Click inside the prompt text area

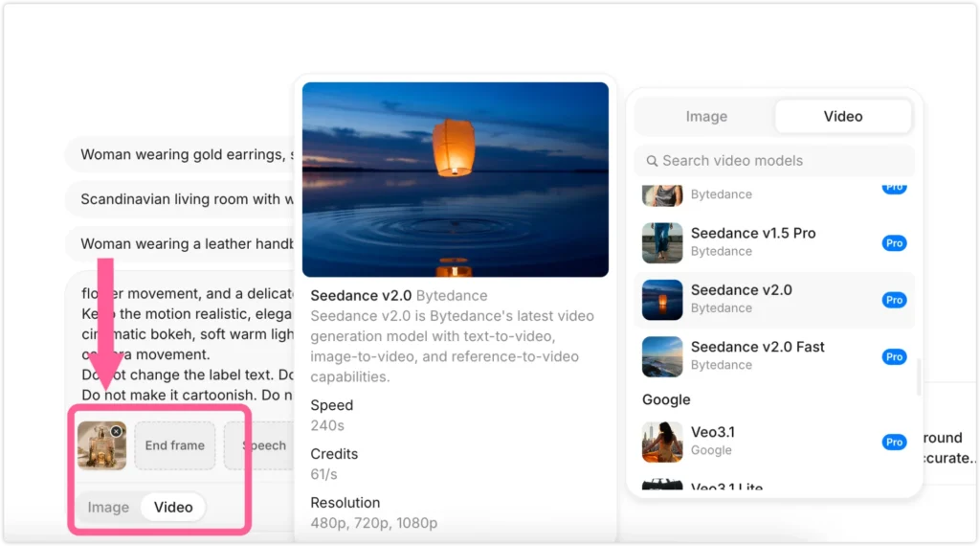pyautogui.click(x=188, y=344)
